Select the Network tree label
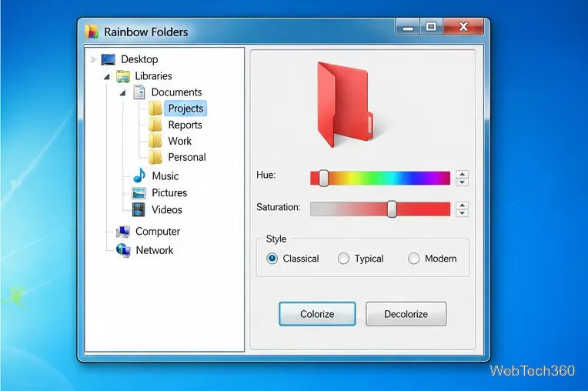588x391 pixels. click(155, 250)
